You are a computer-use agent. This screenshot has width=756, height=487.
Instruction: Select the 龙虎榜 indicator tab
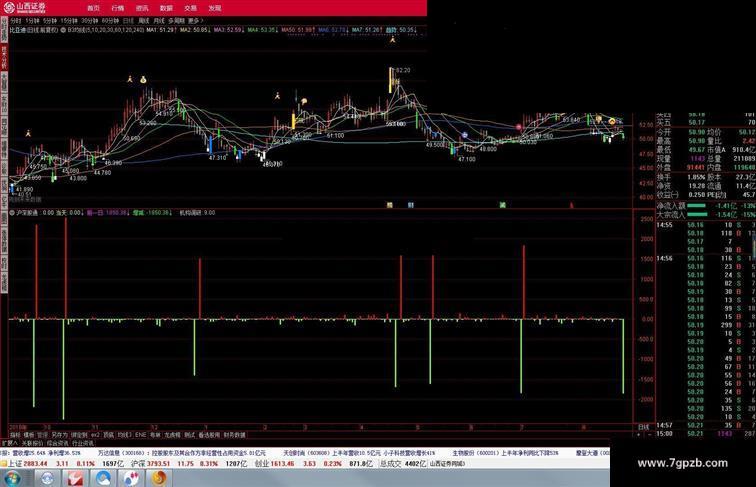[172, 435]
